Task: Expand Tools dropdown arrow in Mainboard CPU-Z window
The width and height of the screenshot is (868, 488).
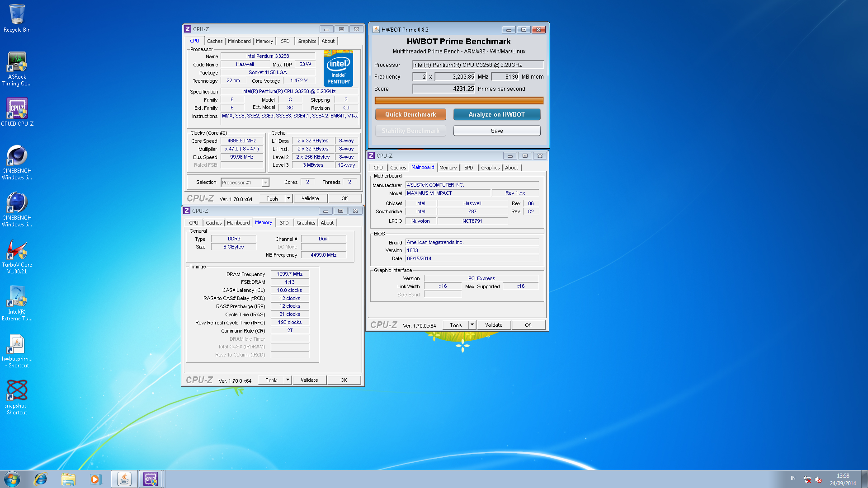Action: click(x=472, y=325)
